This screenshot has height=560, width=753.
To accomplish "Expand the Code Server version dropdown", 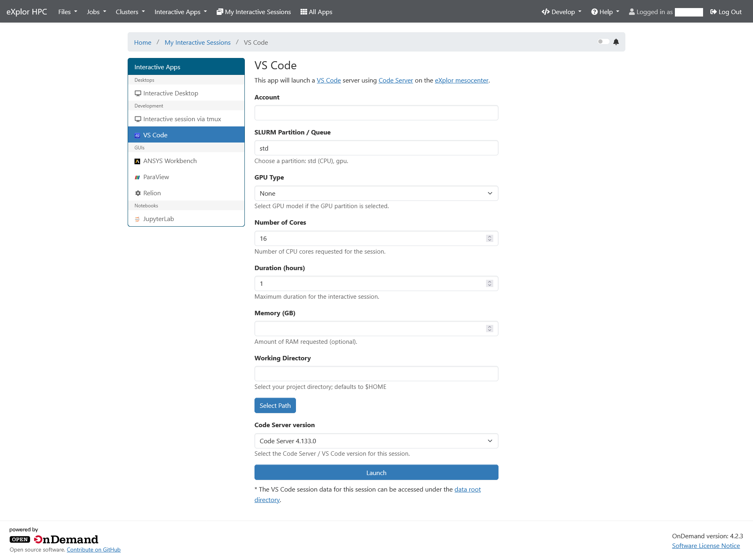I will [x=376, y=441].
